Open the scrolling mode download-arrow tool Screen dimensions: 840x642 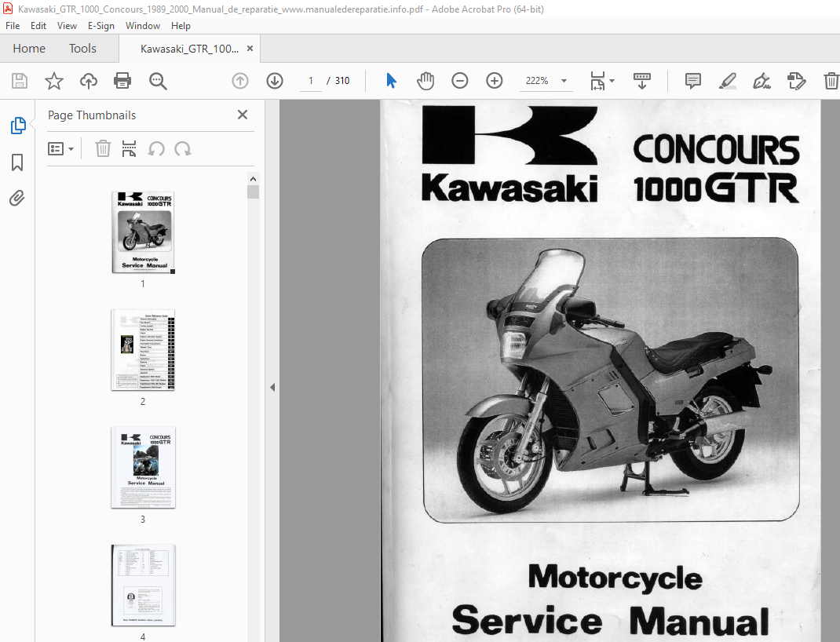coord(642,81)
